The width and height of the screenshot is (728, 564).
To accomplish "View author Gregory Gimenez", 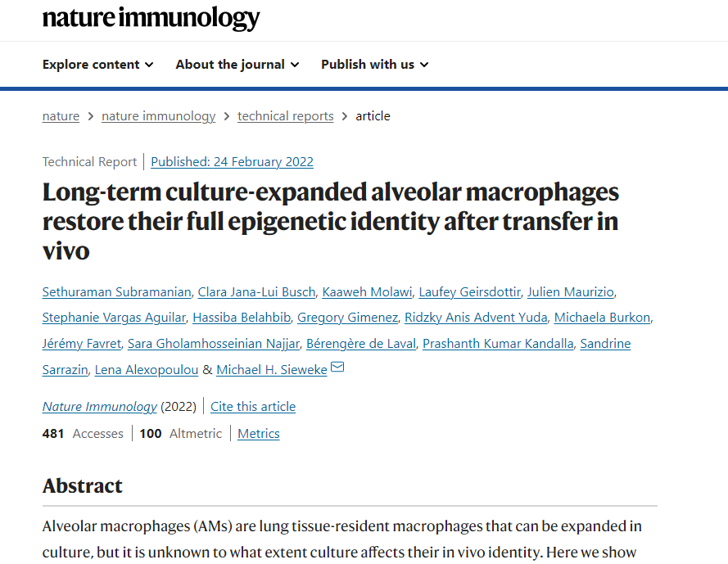I will click(x=348, y=318).
